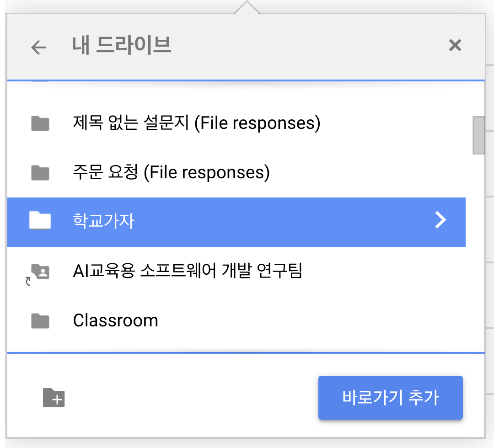Go back using the left arrow icon
Screen dimensions: 494x448
(x=38, y=48)
